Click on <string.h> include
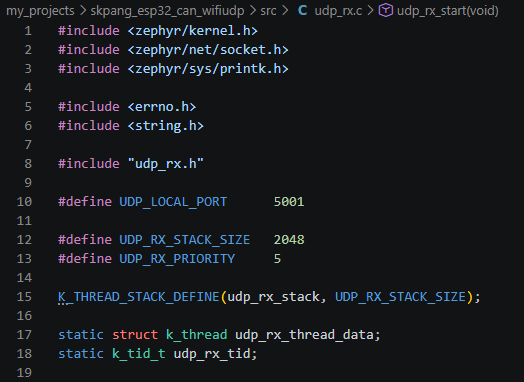 tap(166, 126)
